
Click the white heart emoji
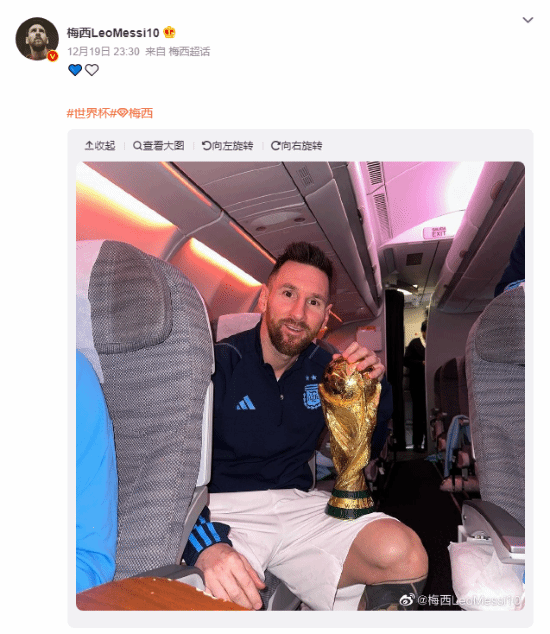pos(92,70)
